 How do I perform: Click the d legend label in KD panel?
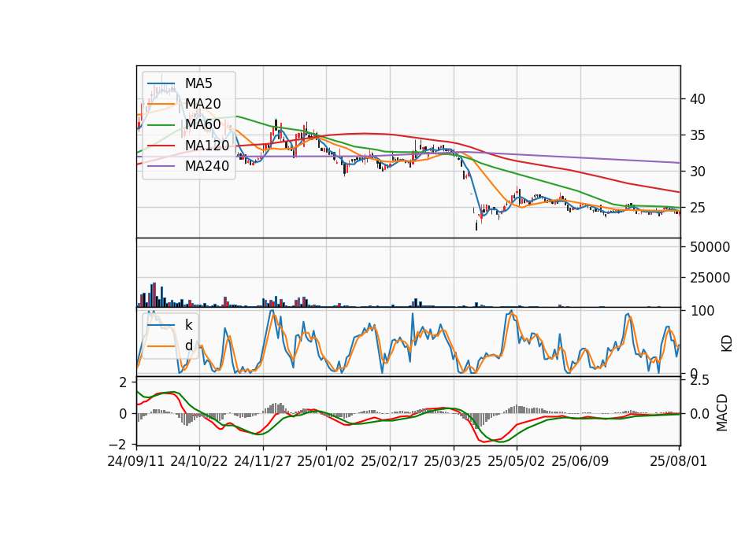(x=189, y=345)
